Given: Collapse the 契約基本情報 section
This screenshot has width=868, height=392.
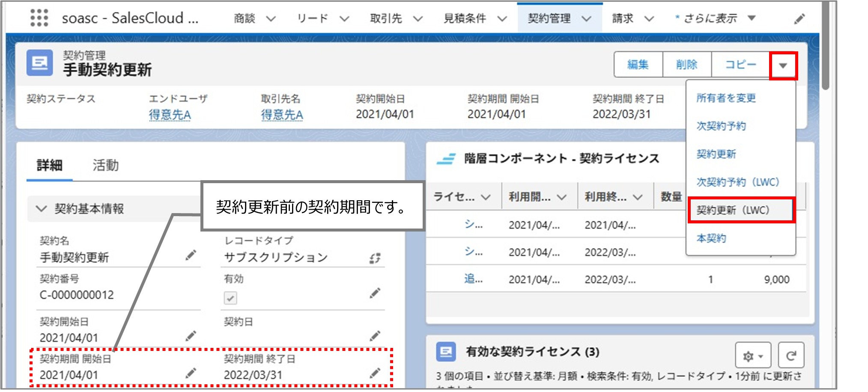Looking at the screenshot, I should pos(41,208).
